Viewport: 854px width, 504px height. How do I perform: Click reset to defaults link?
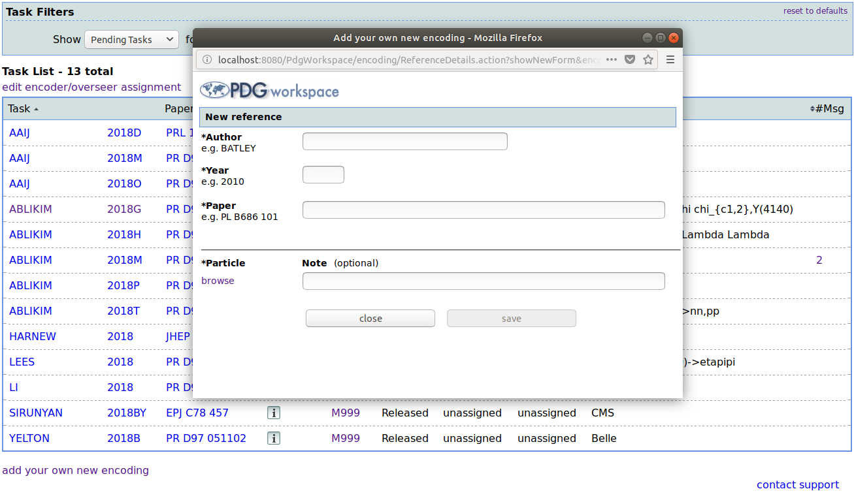tap(815, 11)
